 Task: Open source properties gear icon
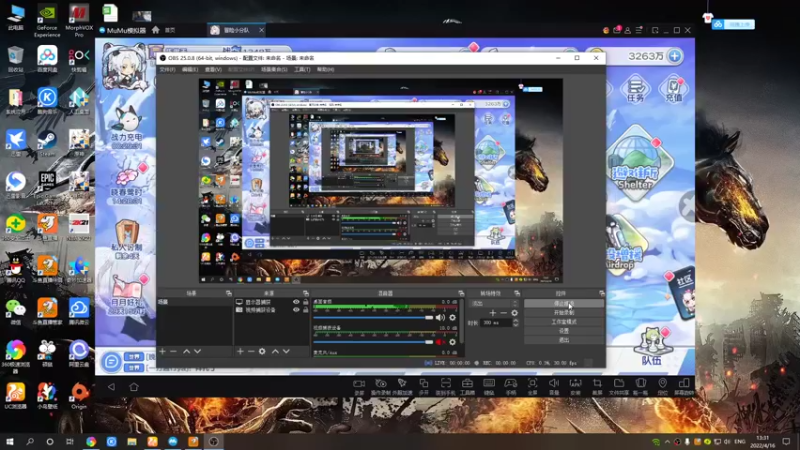pos(262,352)
